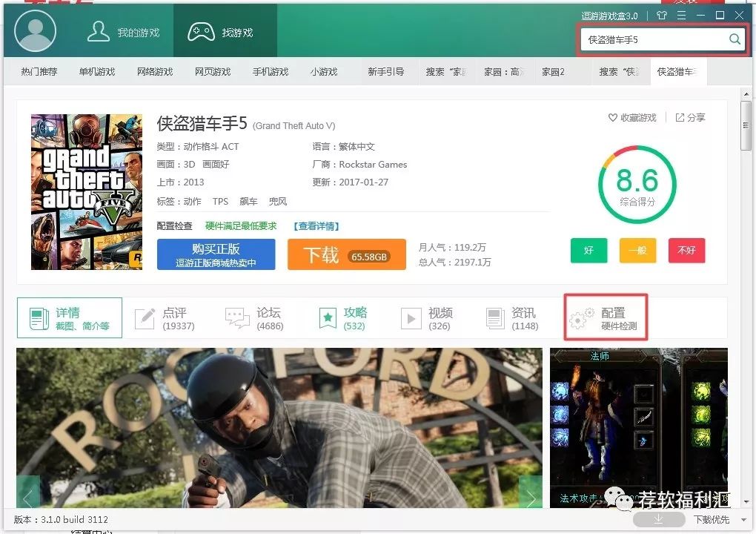Open the 配置 hardware detection gear icon
This screenshot has width=756, height=534.
(x=581, y=317)
